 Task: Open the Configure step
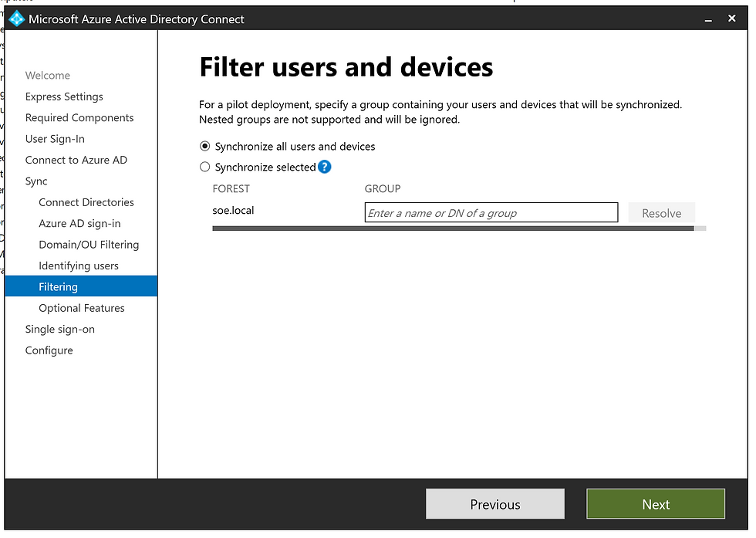(49, 350)
